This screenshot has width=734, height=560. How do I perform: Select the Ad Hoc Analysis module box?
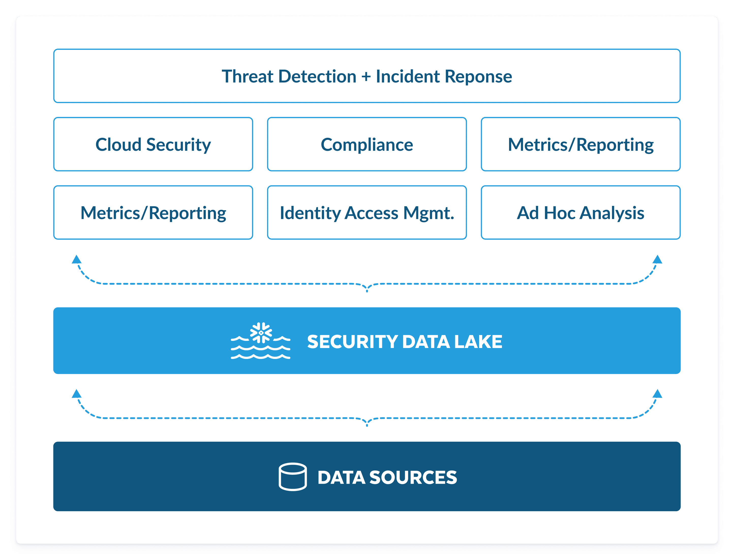pos(582,212)
